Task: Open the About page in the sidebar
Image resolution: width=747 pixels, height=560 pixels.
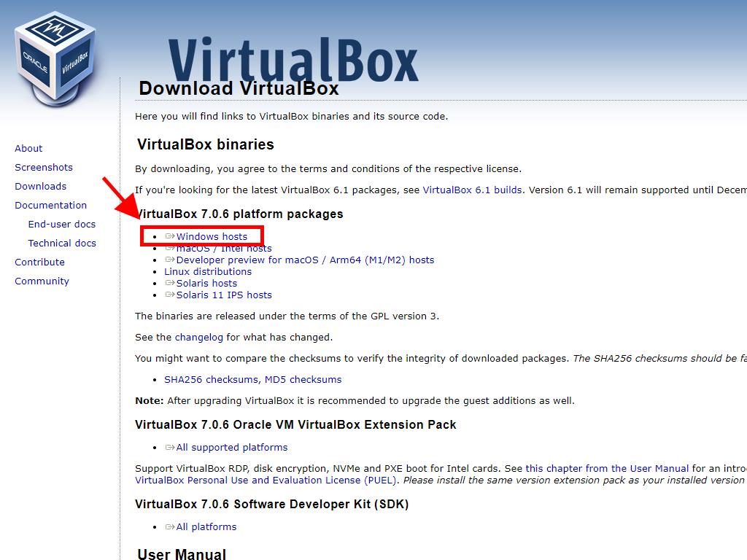Action: [x=28, y=149]
